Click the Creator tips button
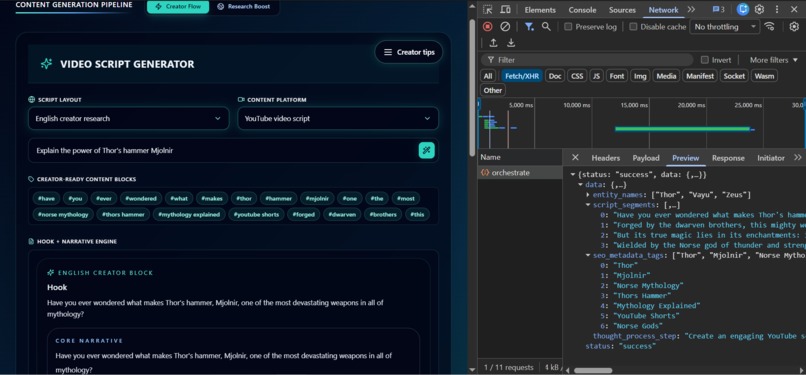 409,52
